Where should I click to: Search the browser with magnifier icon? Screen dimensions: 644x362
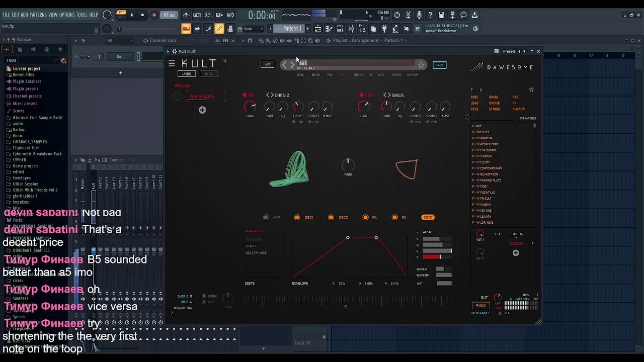64,61
